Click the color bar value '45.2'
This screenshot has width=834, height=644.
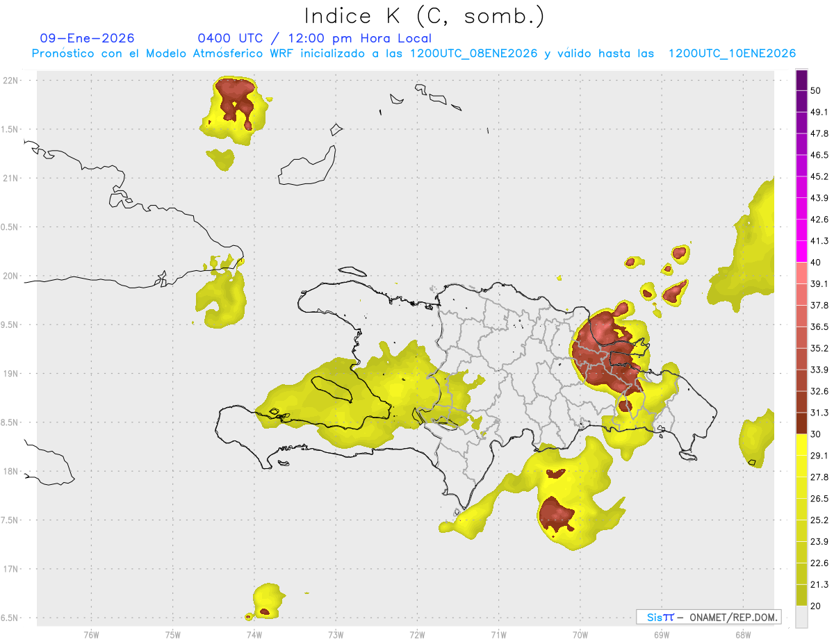click(x=819, y=176)
